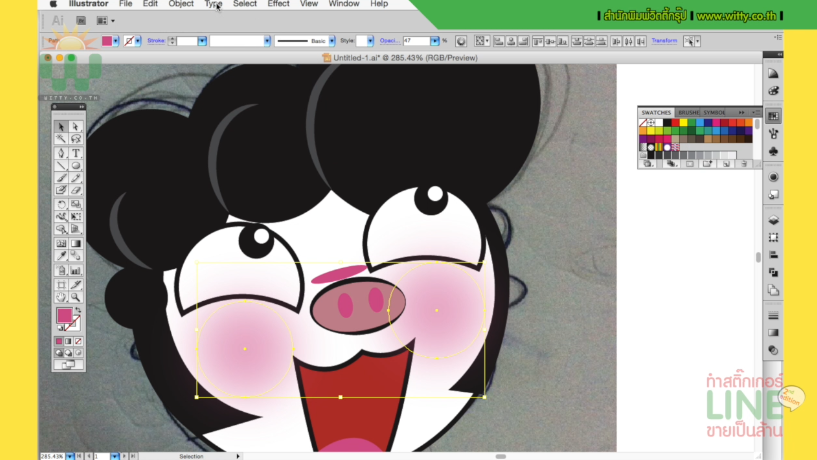
Task: Select the Eraser tool
Action: coord(76,191)
